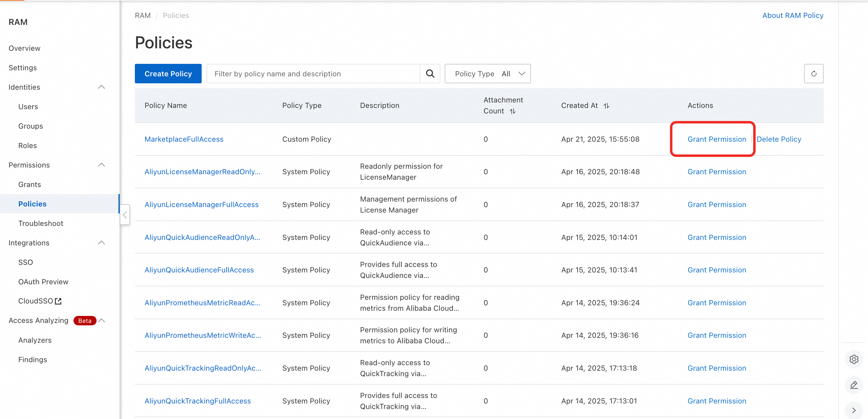868x419 pixels.
Task: Open Users under Identities
Action: coord(28,107)
